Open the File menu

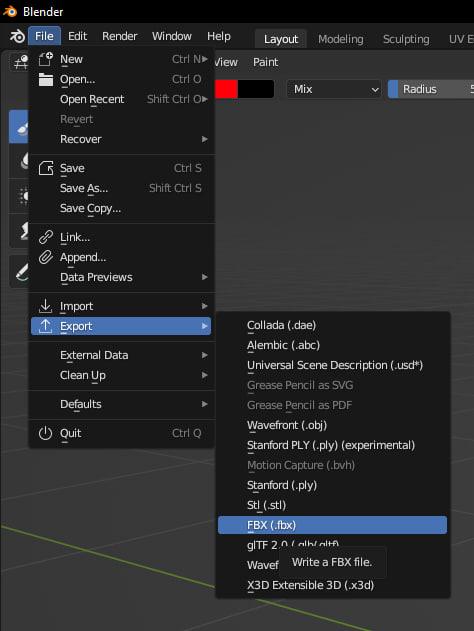(44, 36)
